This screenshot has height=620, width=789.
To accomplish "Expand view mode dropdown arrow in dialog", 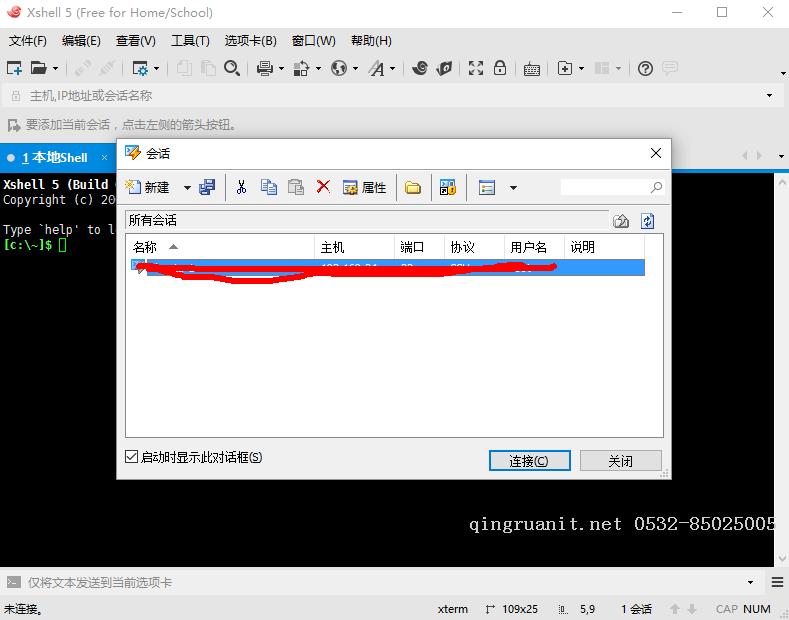I will click(x=513, y=188).
